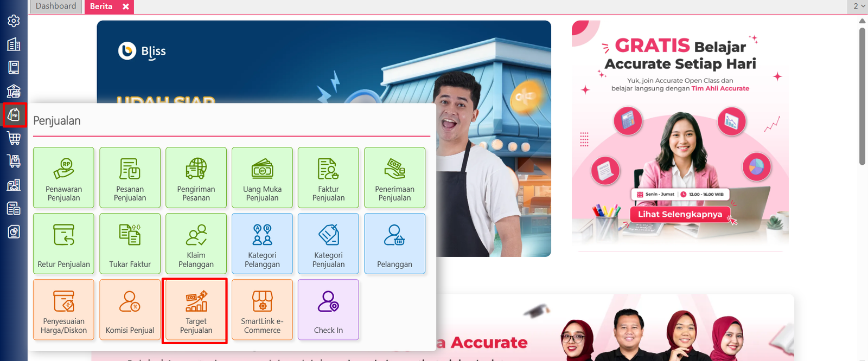The height and width of the screenshot is (361, 868).
Task: Open the company building module icon
Action: [14, 44]
